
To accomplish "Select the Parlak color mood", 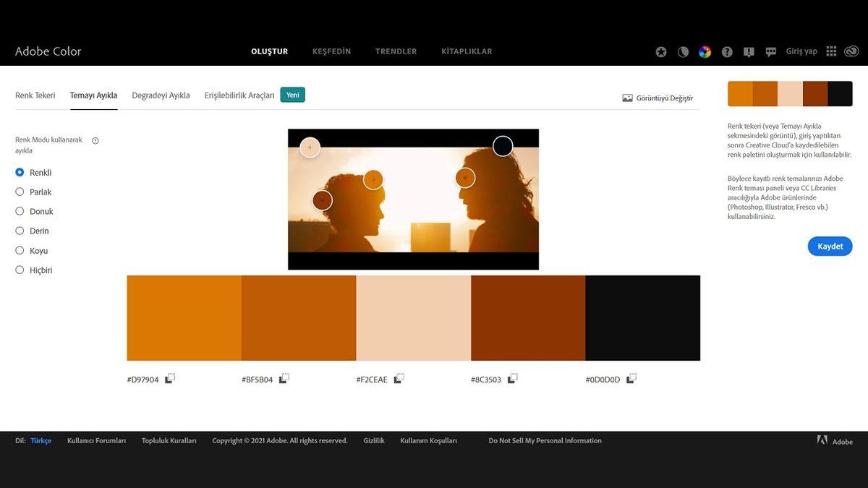I will 20,192.
